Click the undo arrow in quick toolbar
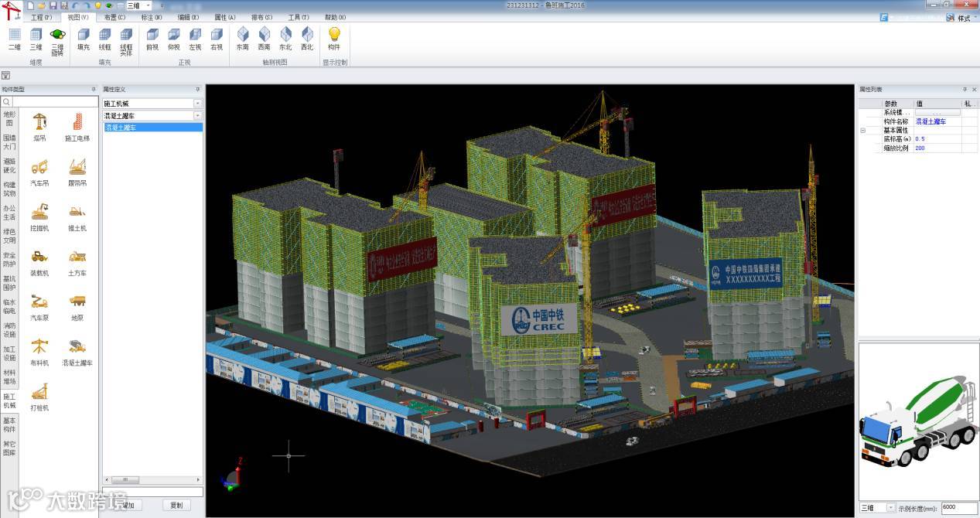Image resolution: width=980 pixels, height=518 pixels. coord(75,5)
